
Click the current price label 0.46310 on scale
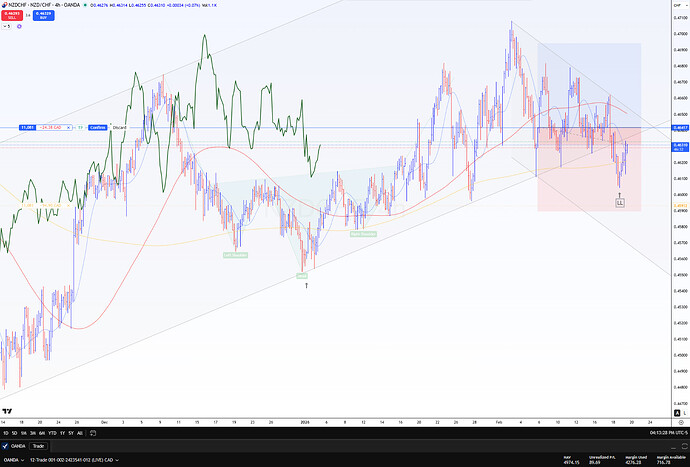pyautogui.click(x=681, y=146)
